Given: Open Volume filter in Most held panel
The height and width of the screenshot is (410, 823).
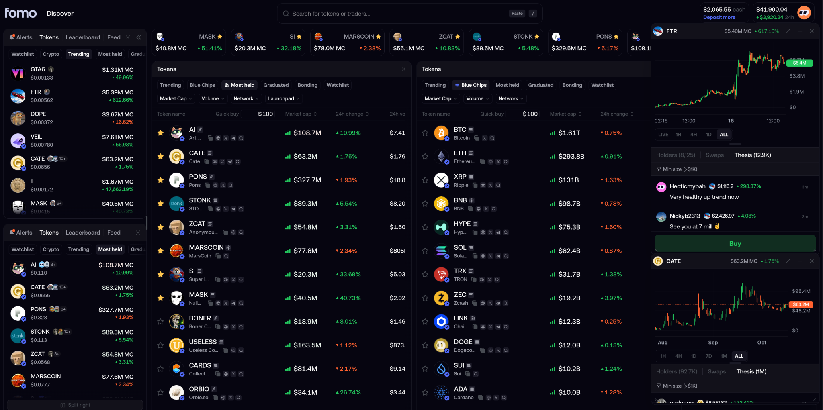Looking at the screenshot, I should [x=212, y=98].
